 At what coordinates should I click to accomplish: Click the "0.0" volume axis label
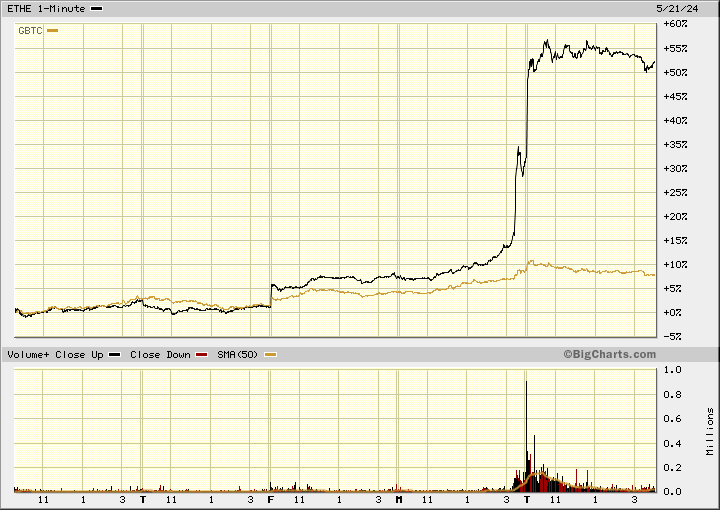click(x=673, y=492)
